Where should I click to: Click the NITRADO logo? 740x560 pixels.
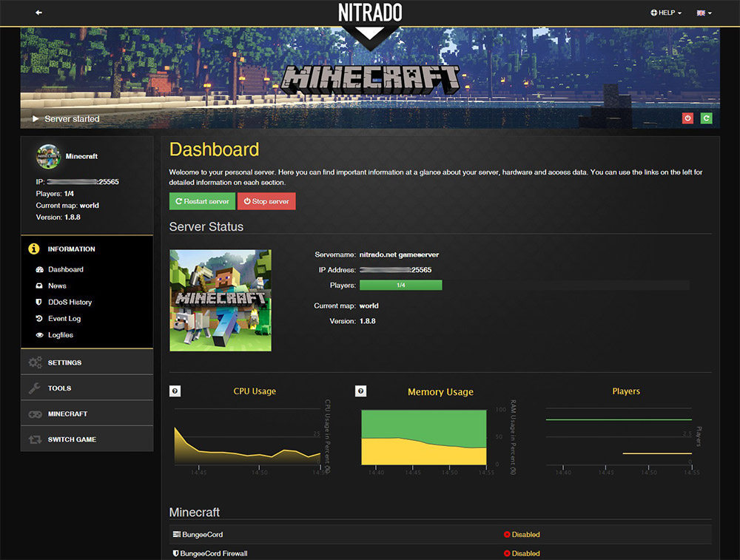coord(370,13)
